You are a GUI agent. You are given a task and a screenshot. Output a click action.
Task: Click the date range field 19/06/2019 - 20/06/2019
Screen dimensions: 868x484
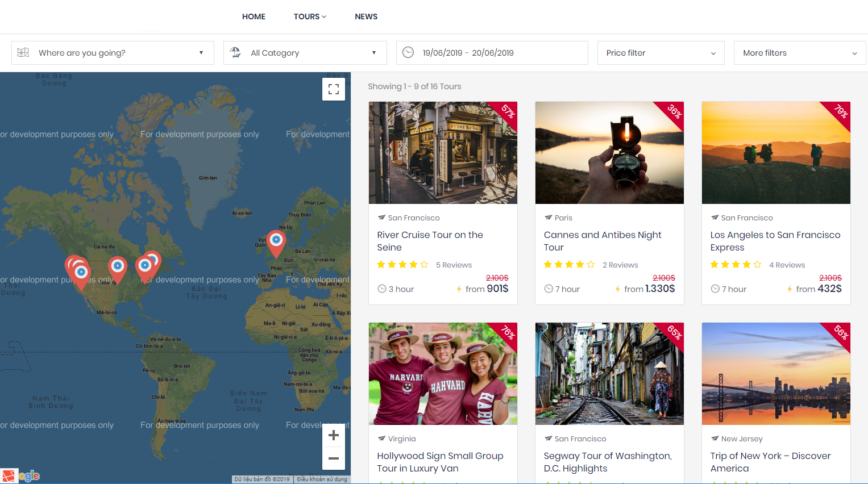click(492, 53)
